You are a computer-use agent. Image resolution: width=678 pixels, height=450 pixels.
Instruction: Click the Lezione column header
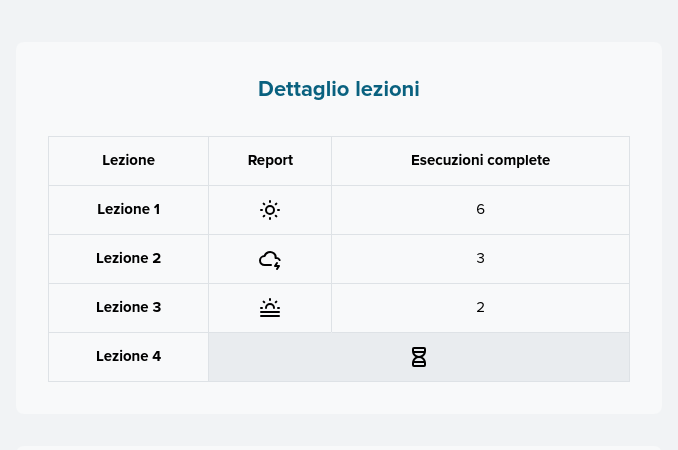tap(128, 160)
